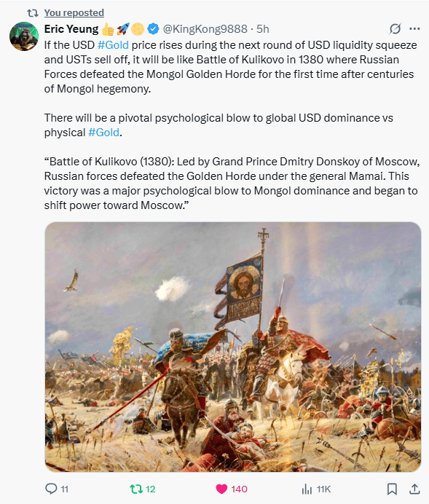Enlarge the Battle of Kulikovo painting image
Viewport: 429px width, 504px height.
pos(233,347)
